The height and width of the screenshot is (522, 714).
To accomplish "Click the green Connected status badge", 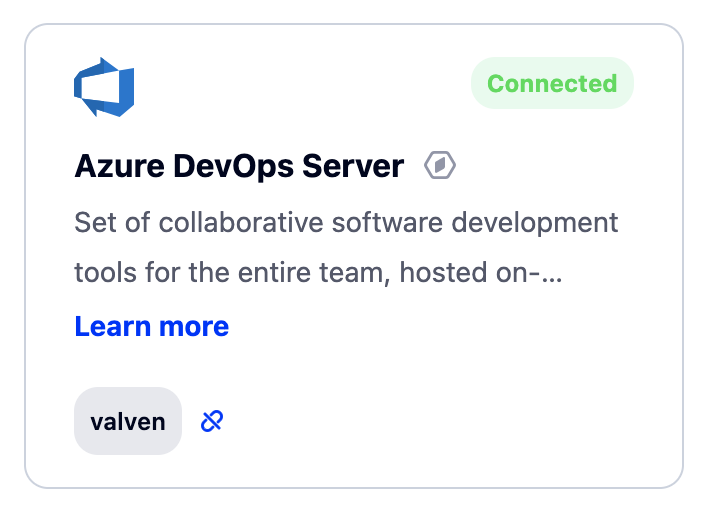I will click(x=552, y=83).
